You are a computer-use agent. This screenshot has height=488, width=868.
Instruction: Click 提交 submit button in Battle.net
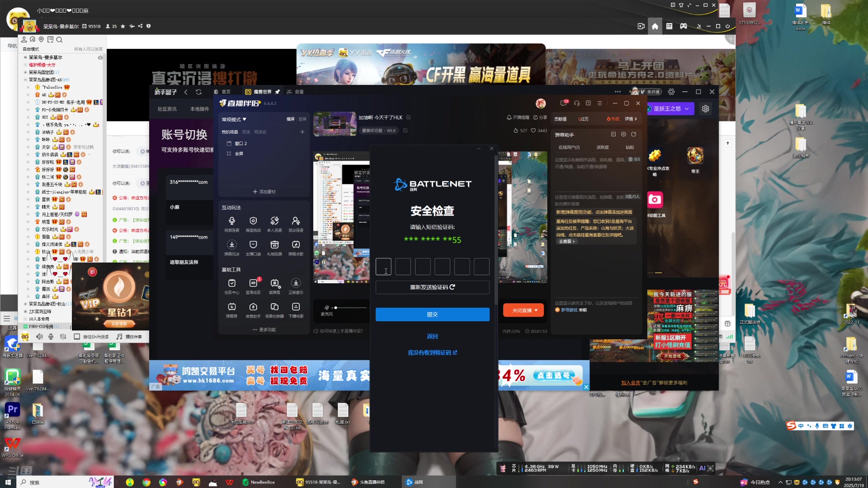point(432,314)
